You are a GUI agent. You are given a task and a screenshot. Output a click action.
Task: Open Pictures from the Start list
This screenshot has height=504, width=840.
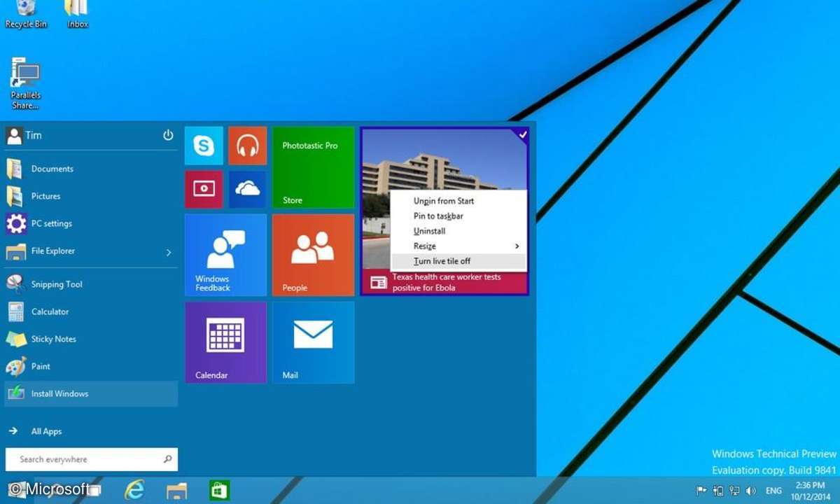(x=91, y=196)
